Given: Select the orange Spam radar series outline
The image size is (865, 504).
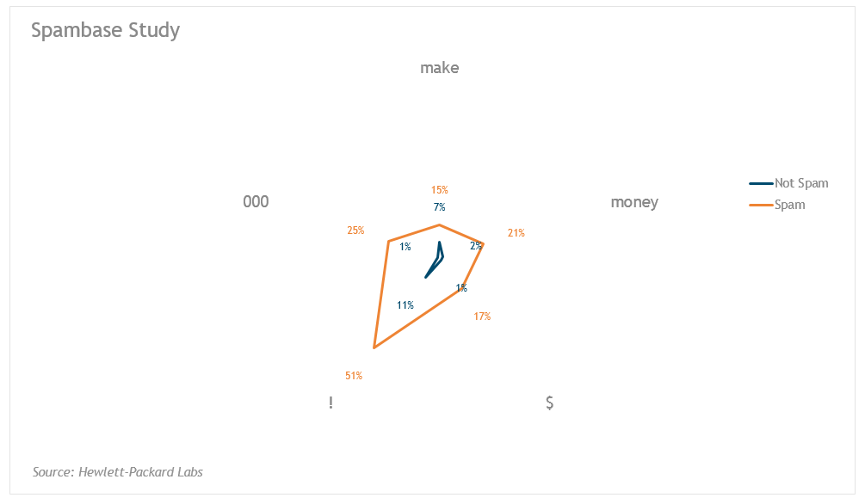Looking at the screenshot, I should [417, 318].
